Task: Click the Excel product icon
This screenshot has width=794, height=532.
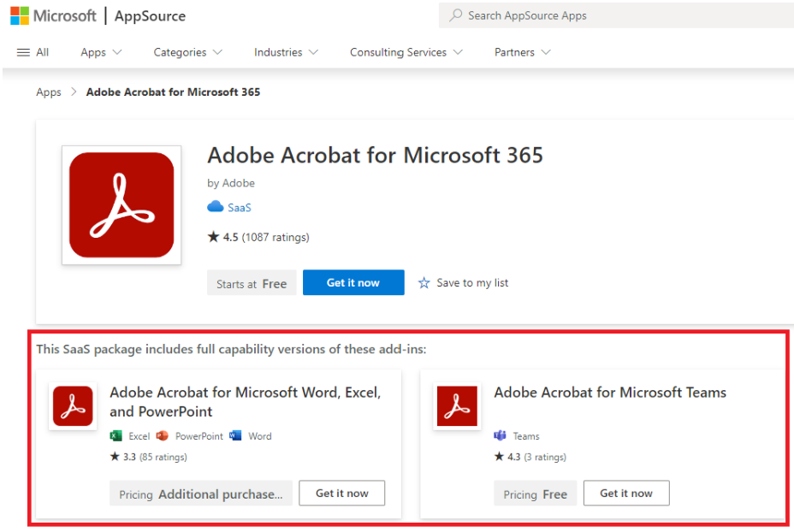Action: pos(116,436)
